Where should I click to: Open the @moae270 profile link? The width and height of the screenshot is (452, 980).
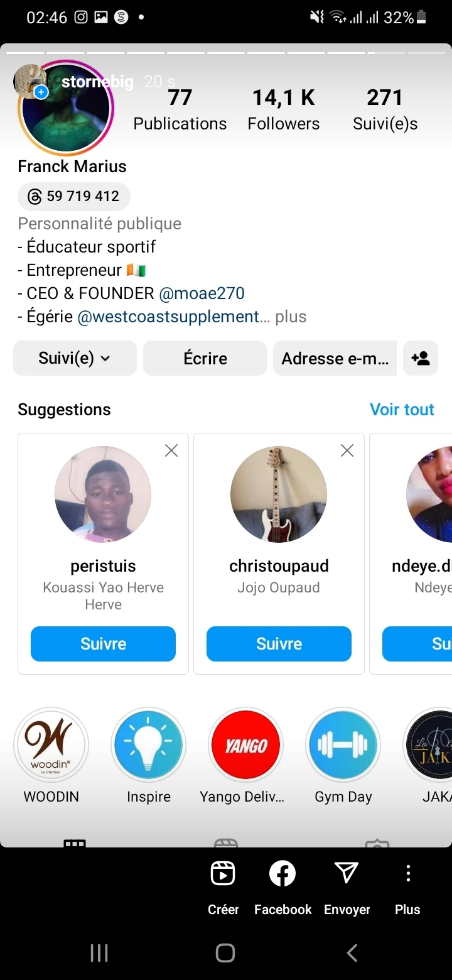(202, 293)
